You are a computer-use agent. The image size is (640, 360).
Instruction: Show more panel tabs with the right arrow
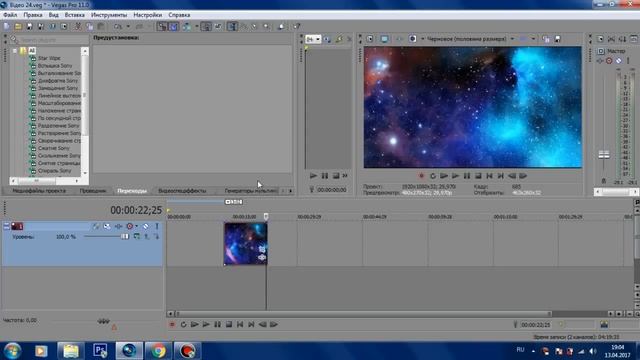290,191
